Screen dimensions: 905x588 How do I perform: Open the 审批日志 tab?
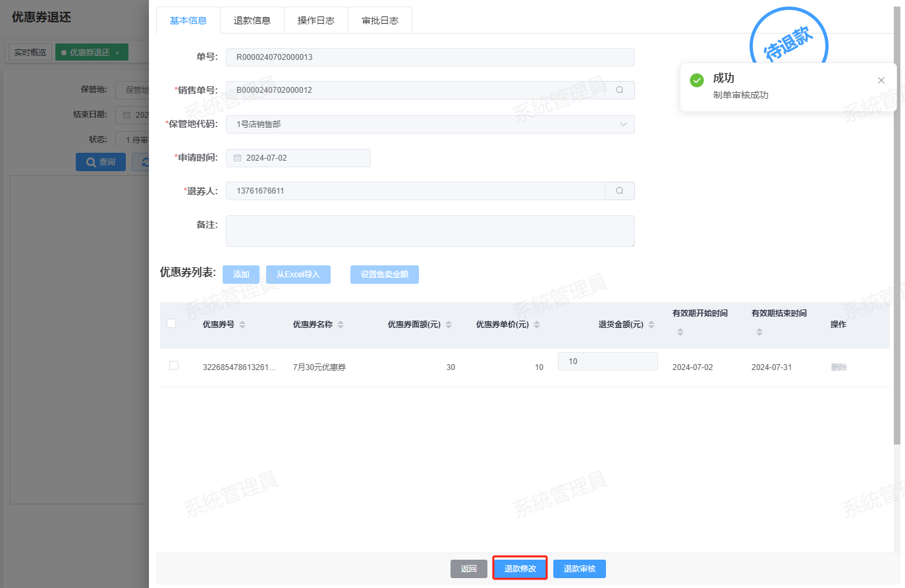tap(380, 20)
